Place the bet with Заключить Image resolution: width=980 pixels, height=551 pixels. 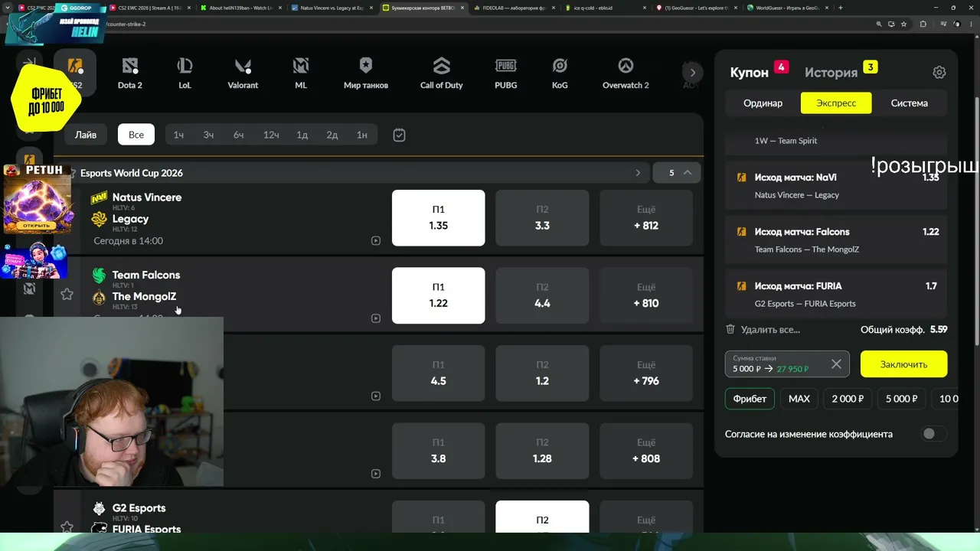[x=903, y=364]
